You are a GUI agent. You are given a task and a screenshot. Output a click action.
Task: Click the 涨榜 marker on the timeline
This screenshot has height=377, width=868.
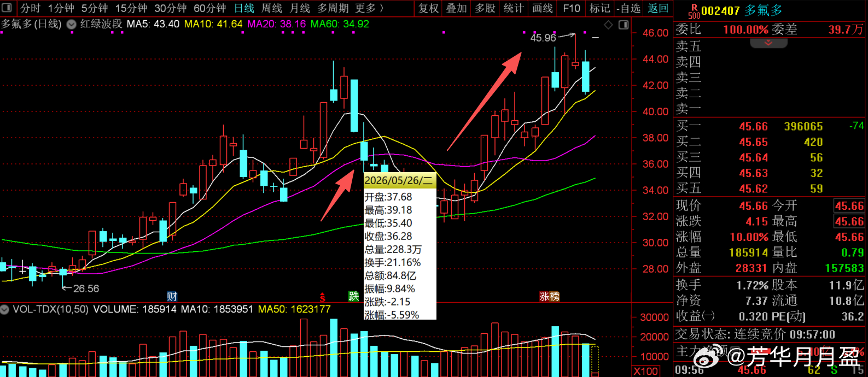pos(549,296)
